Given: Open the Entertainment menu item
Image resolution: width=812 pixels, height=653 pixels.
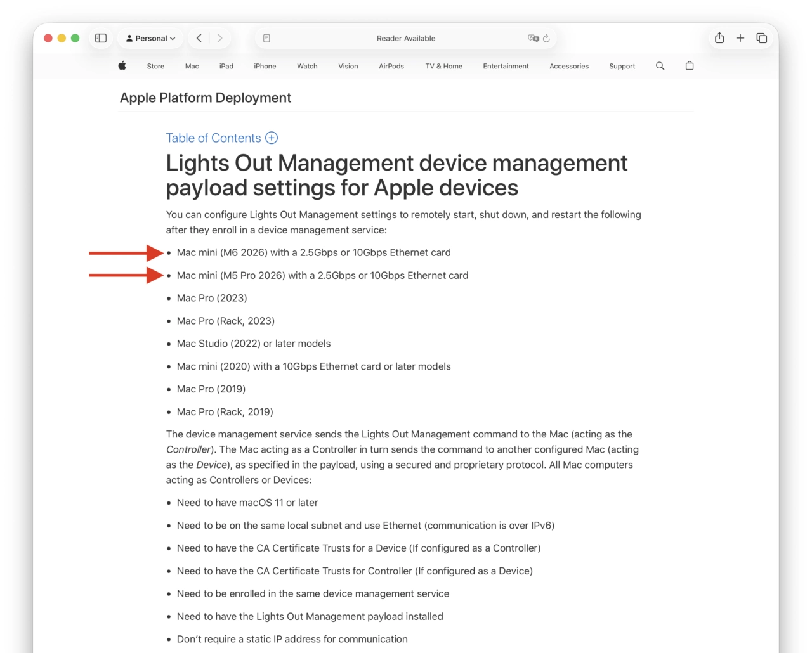Looking at the screenshot, I should click(x=506, y=66).
